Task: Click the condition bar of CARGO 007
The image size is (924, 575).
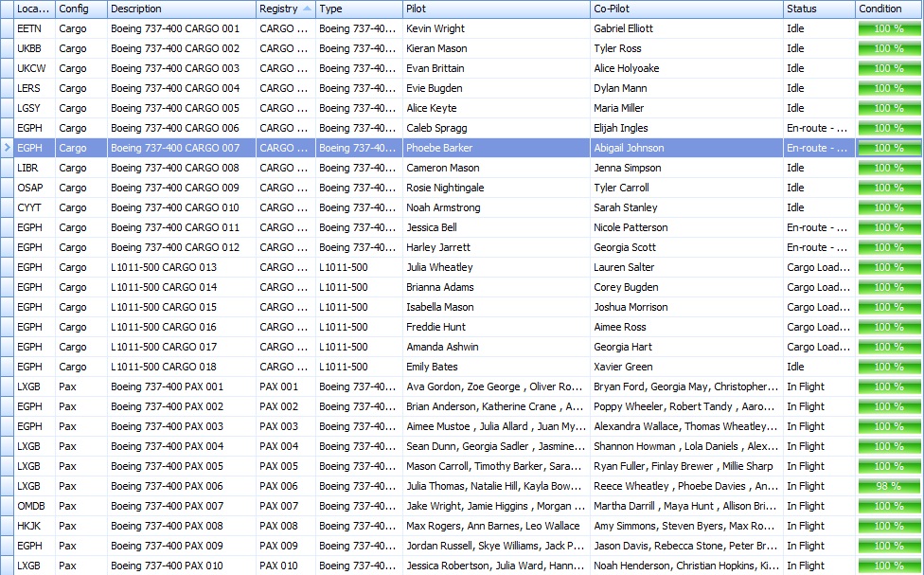Action: click(888, 148)
